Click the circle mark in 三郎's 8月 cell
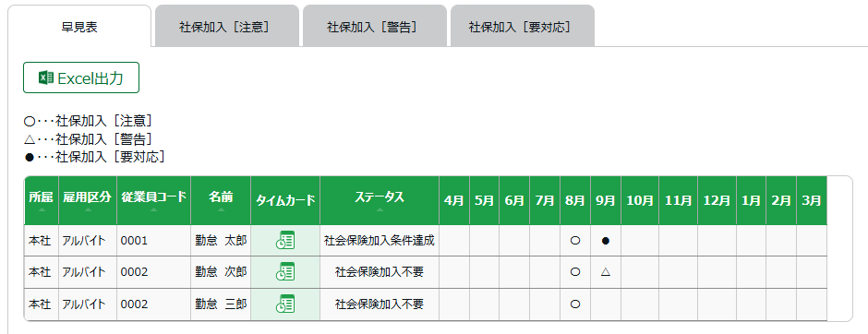The width and height of the screenshot is (868, 334). coord(575,304)
